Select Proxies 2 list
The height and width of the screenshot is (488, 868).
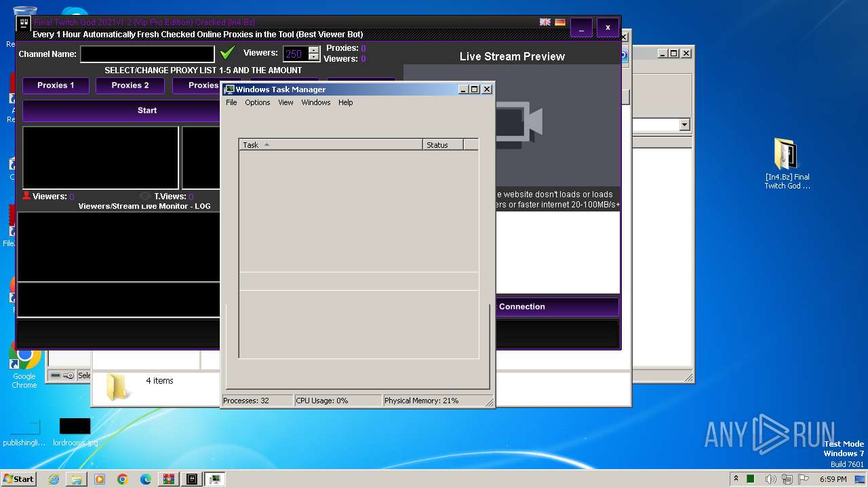click(130, 85)
